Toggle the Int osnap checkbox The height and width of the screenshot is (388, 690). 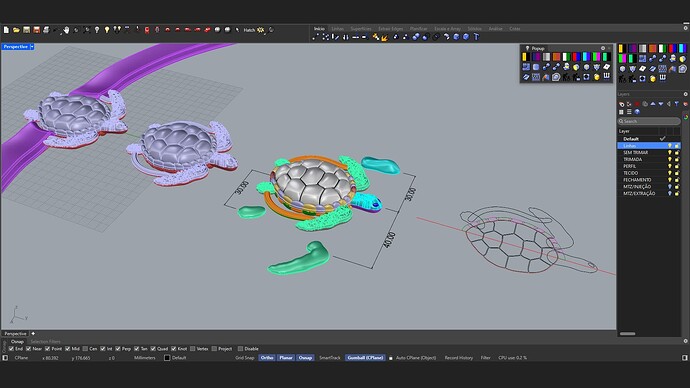(103, 348)
